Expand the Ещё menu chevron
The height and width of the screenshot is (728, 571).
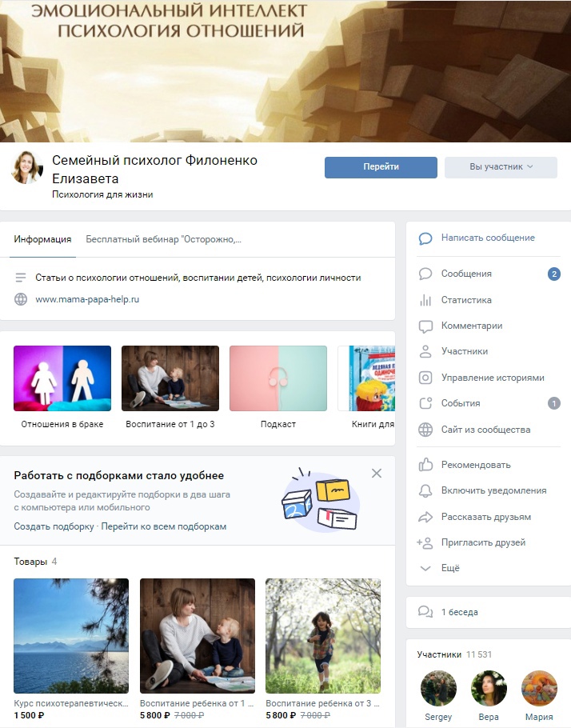click(425, 568)
